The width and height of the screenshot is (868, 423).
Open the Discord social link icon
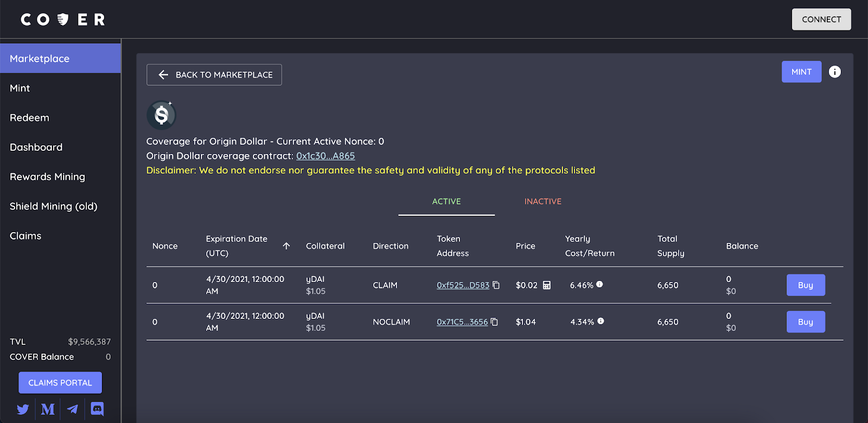pos(97,409)
